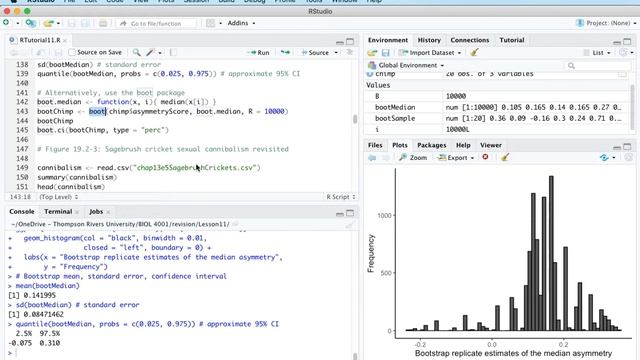
Task: Open the New File dropdown arrow
Action: pyautogui.click(x=18, y=23)
